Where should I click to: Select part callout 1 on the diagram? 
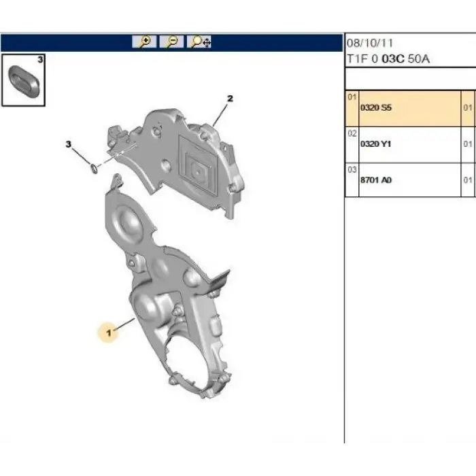pyautogui.click(x=108, y=333)
